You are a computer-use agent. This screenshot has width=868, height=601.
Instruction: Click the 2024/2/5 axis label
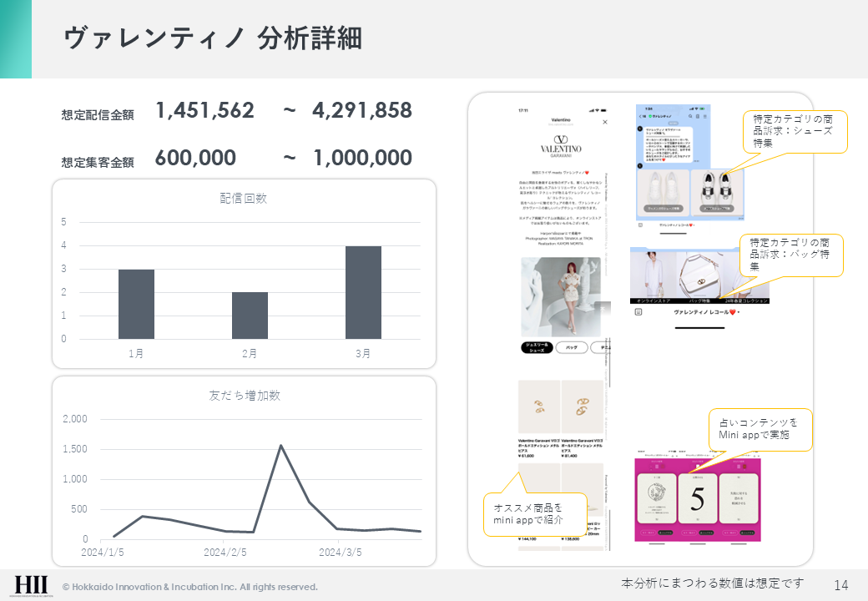[225, 553]
